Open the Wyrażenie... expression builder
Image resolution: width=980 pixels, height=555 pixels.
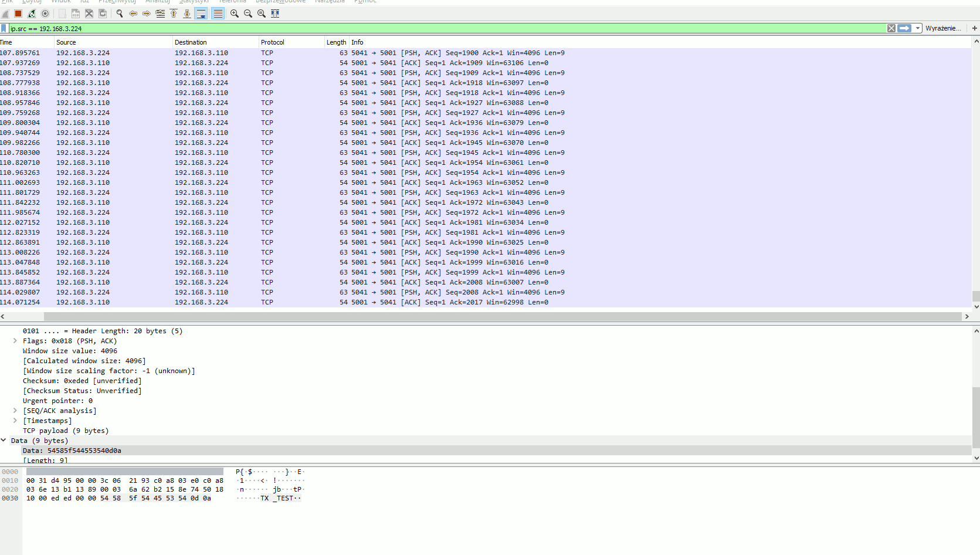click(x=943, y=28)
